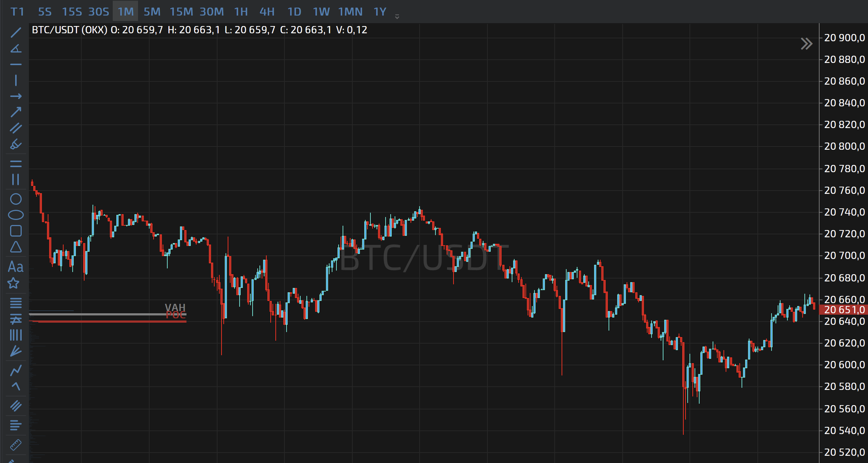Viewport: 868px width, 463px height.
Task: Select the ruler measure tool
Action: coord(16,445)
